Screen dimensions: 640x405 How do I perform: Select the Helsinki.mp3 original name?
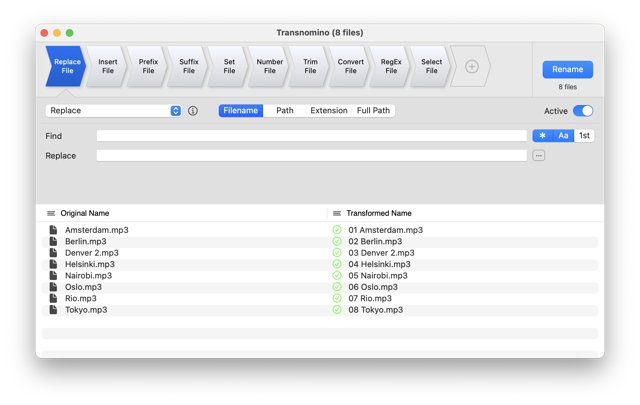click(90, 264)
